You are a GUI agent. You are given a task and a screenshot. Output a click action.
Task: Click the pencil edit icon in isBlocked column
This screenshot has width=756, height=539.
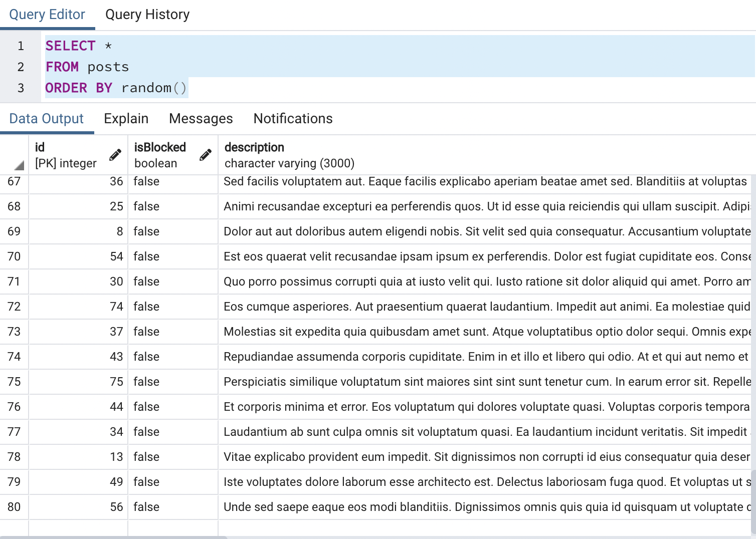coord(206,155)
